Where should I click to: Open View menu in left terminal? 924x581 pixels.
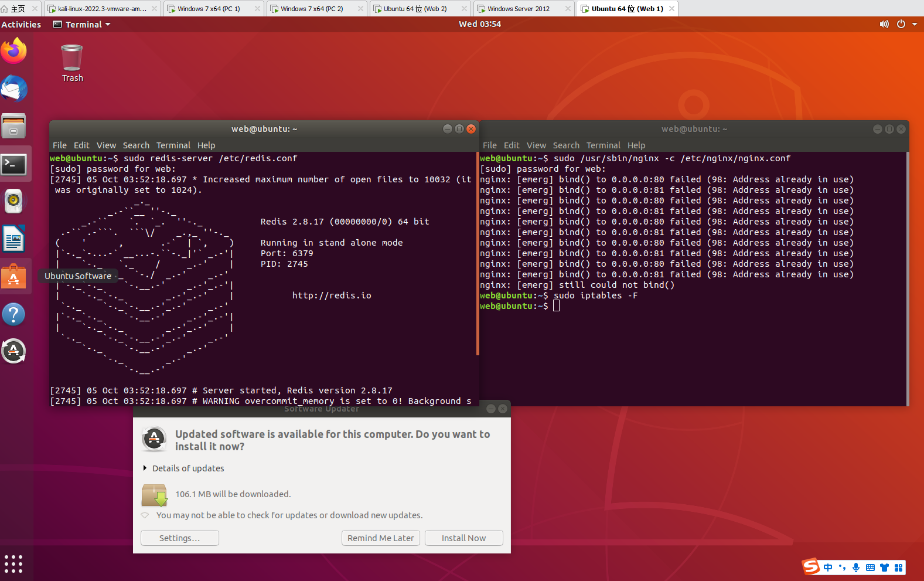coord(106,145)
